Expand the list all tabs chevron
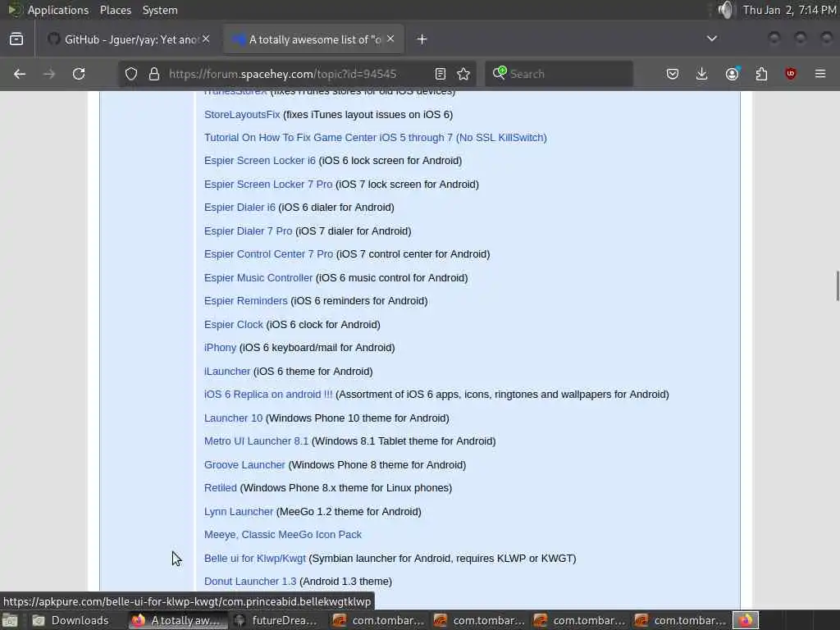The width and height of the screenshot is (840, 630). 712,39
